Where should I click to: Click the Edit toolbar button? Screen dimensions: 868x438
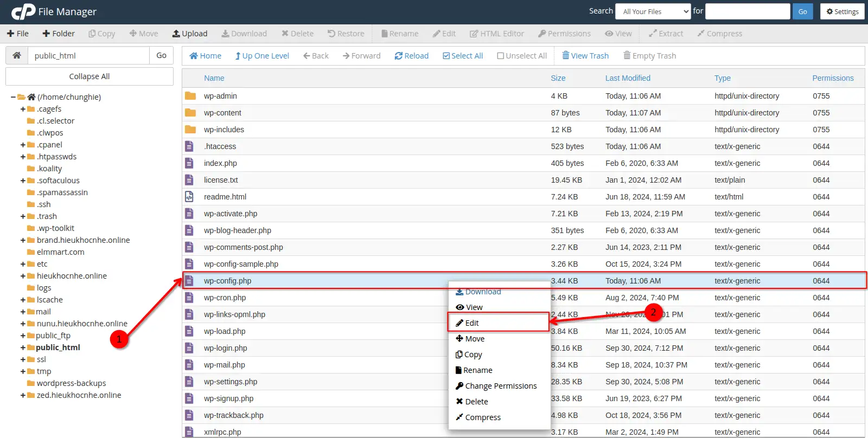coord(444,34)
